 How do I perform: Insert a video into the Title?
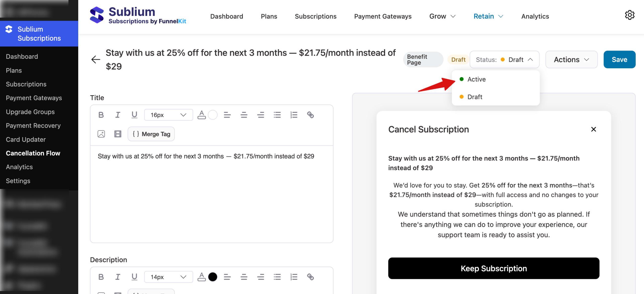[117, 134]
